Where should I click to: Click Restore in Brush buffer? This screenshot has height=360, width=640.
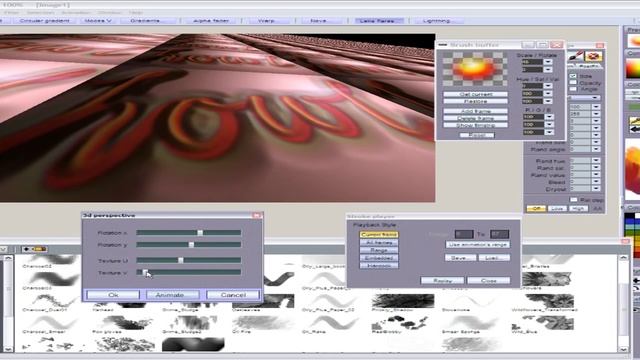coord(476,101)
